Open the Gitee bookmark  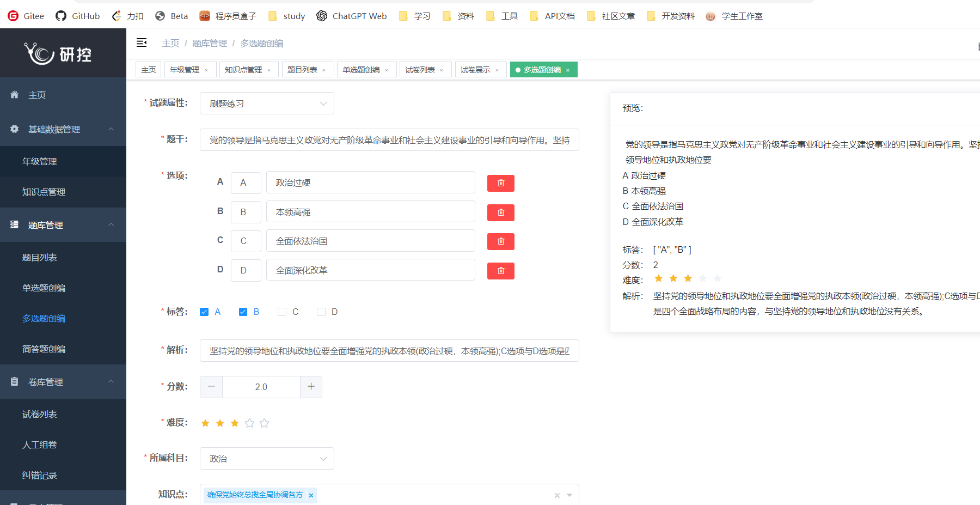(26, 16)
